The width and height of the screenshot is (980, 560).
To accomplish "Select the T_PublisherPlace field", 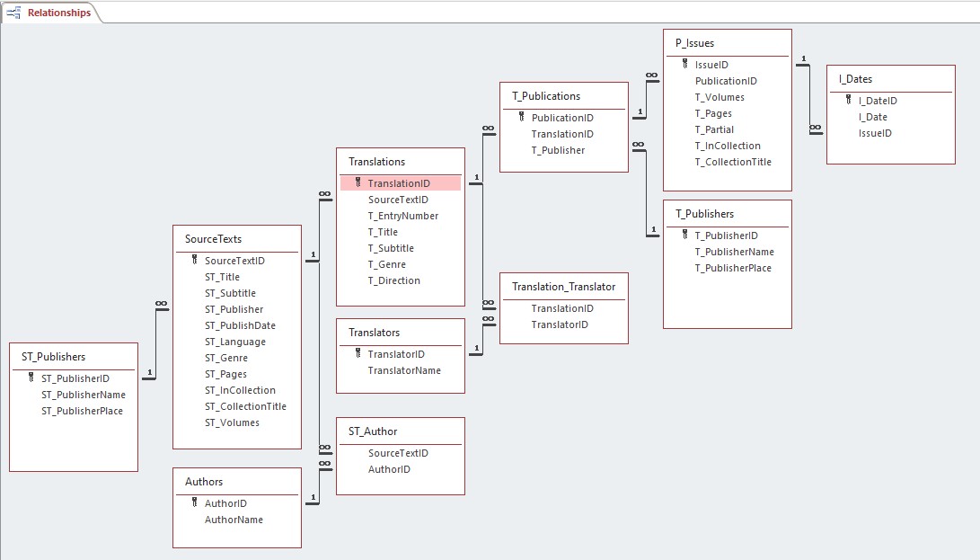I will pos(733,268).
